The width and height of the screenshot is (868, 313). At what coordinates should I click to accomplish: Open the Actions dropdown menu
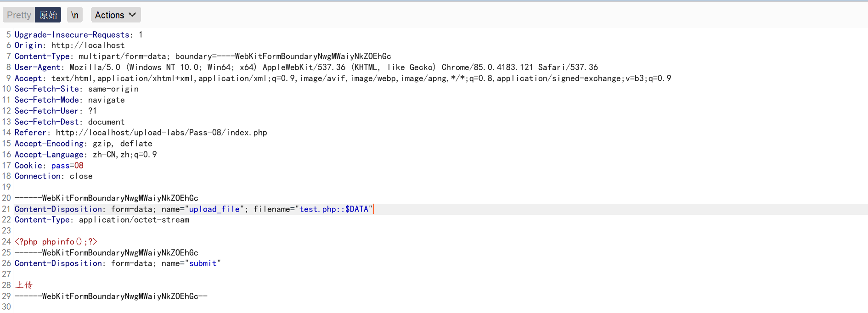116,15
